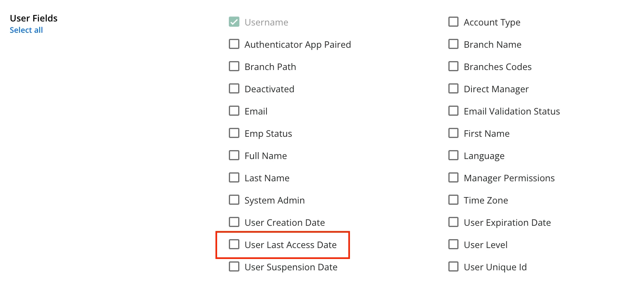Select the Email field checkbox
644x297 pixels.
pyautogui.click(x=234, y=111)
